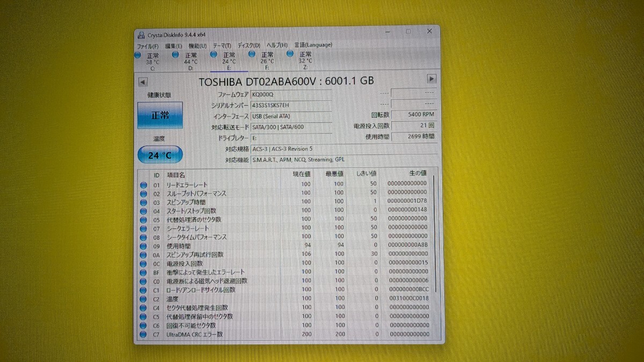Click status dot for C2 温度 row
Screen dimensions: 644x362
143,299
